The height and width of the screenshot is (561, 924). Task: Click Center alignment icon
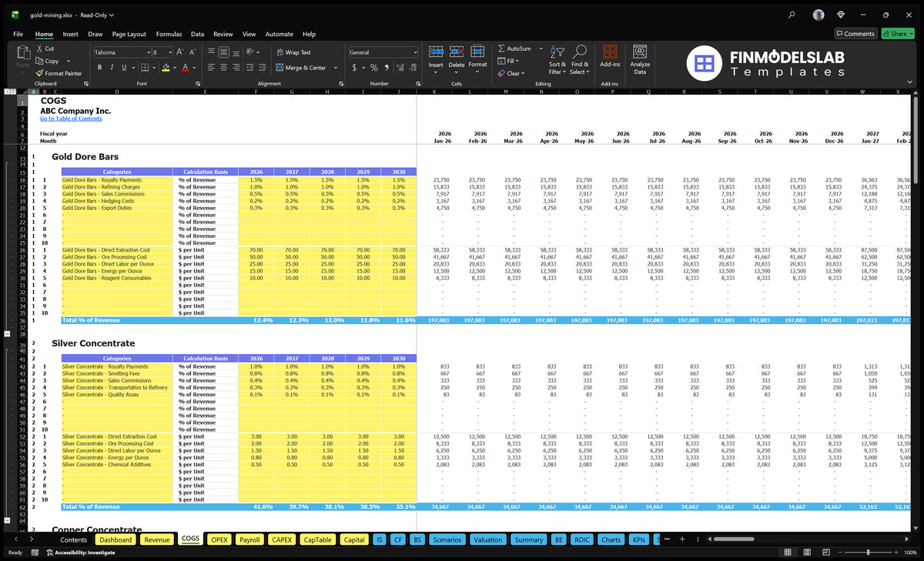click(x=224, y=68)
